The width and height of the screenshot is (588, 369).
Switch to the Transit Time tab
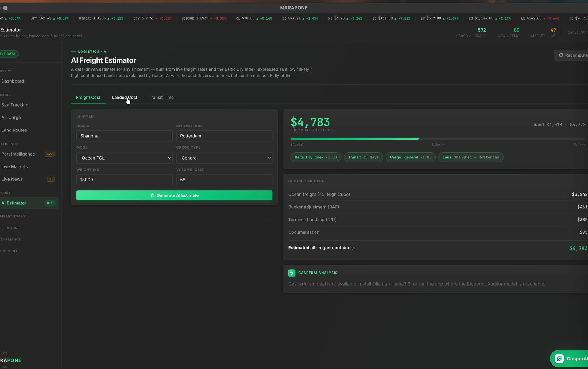point(161,97)
